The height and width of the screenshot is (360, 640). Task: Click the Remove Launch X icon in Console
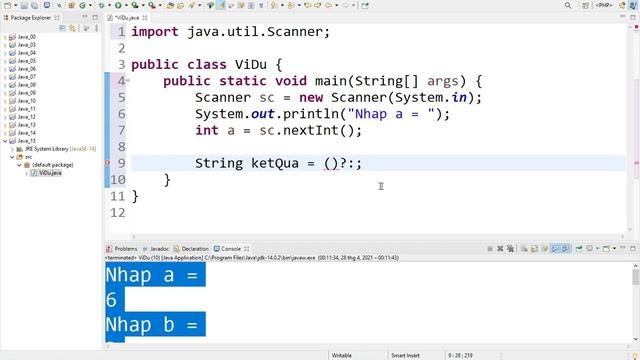pyautogui.click(x=500, y=249)
